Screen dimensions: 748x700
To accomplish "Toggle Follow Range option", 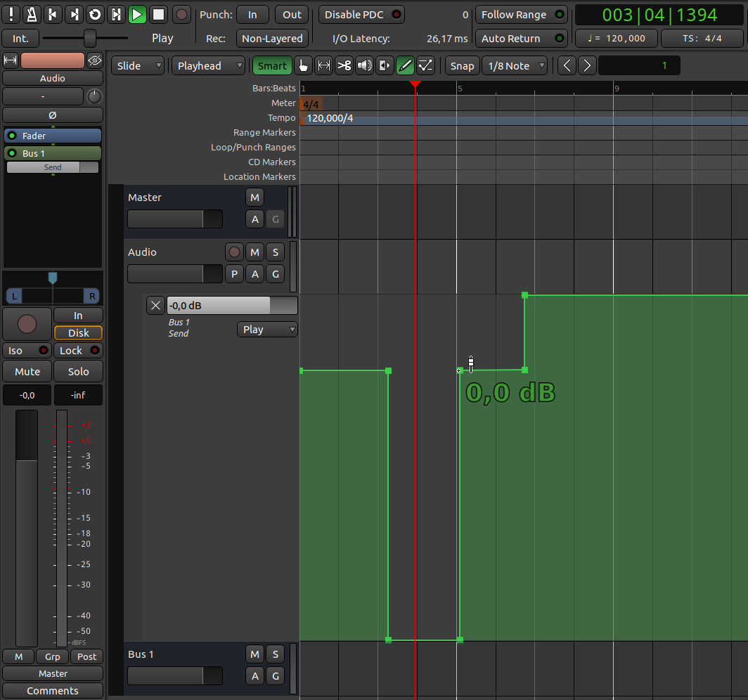I will tap(522, 14).
